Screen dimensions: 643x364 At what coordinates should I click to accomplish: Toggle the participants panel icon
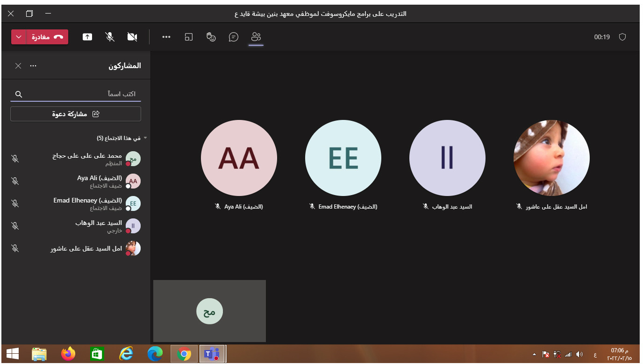coord(256,37)
